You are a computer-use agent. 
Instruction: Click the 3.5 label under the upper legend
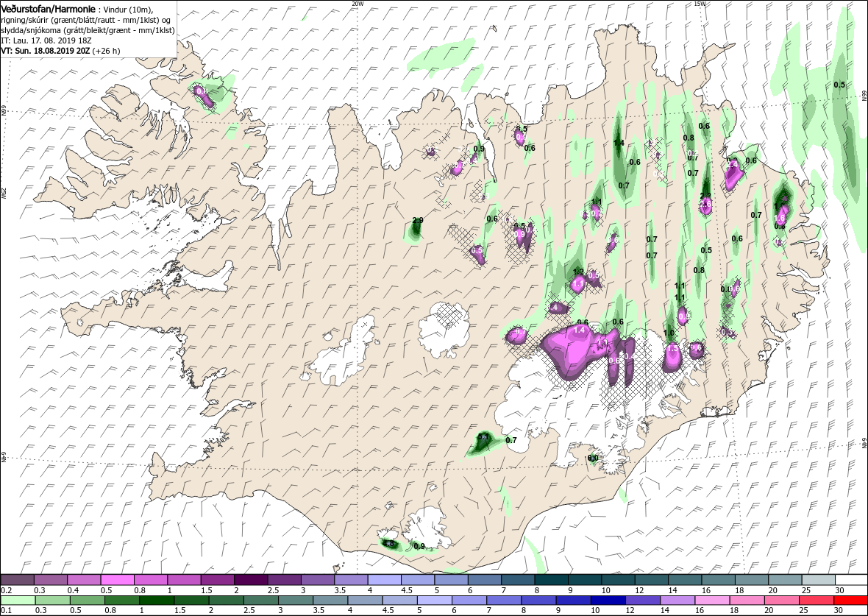[x=341, y=590]
